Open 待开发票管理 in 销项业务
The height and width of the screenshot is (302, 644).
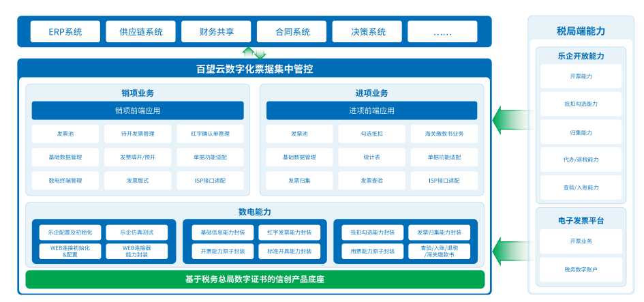138,134
